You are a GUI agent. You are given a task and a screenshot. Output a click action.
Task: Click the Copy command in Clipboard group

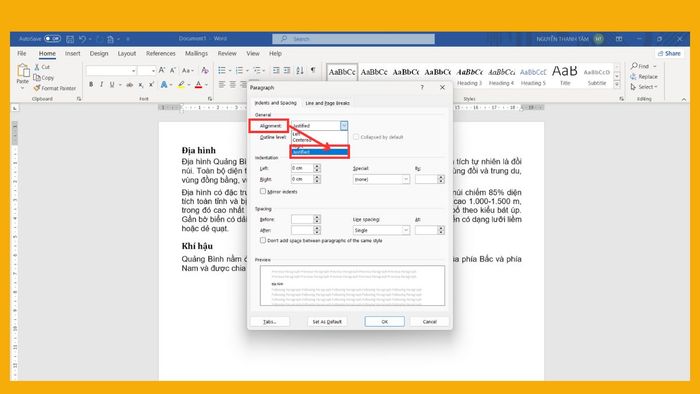point(44,78)
